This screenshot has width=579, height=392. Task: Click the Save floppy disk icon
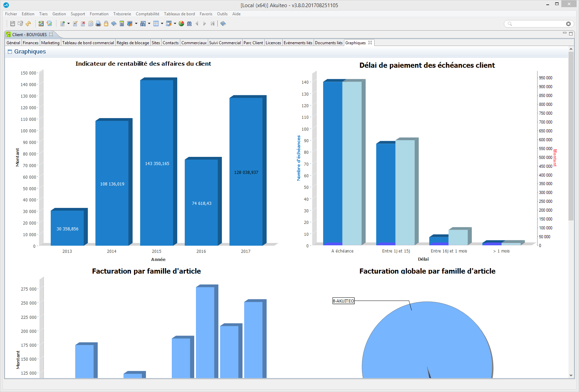[x=13, y=23]
